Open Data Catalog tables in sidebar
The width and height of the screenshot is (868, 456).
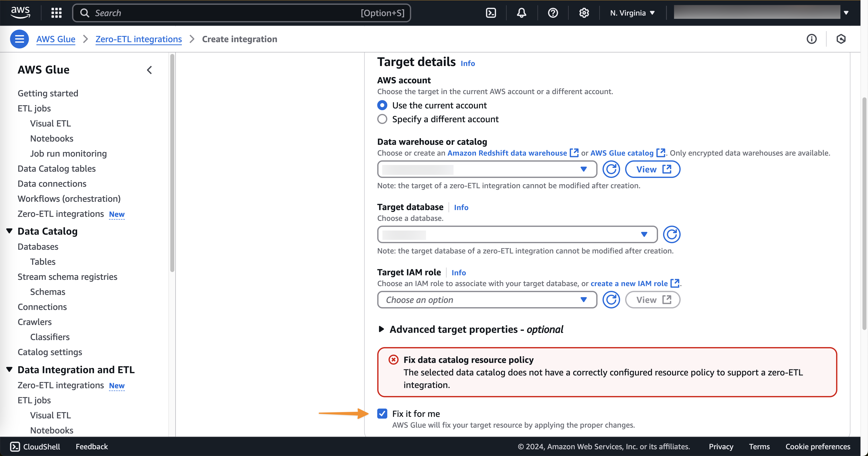click(57, 168)
